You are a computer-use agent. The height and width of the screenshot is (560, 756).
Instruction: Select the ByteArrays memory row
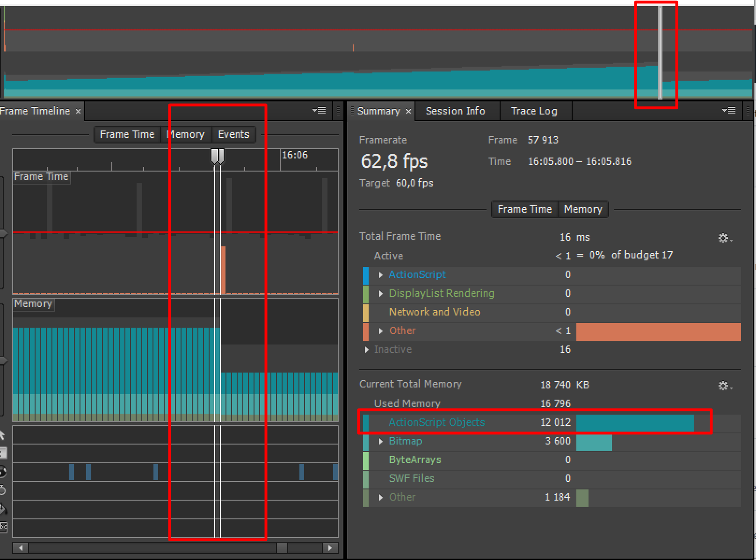point(552,460)
